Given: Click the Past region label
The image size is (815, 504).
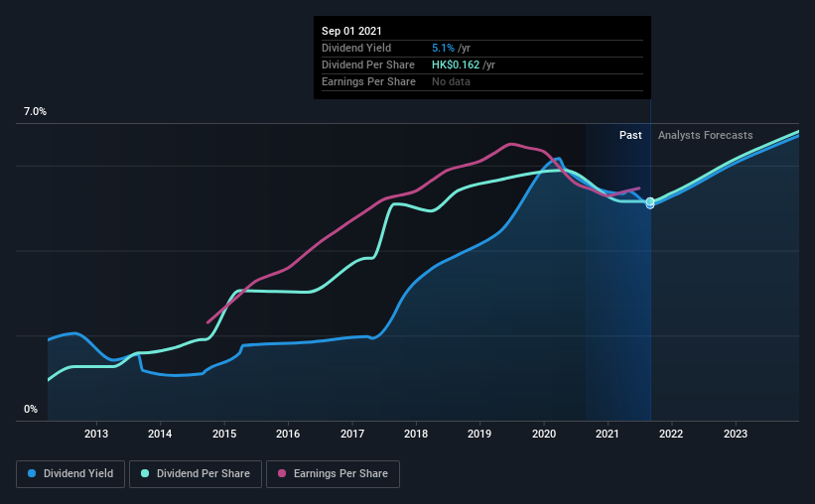Looking at the screenshot, I should pyautogui.click(x=630, y=135).
